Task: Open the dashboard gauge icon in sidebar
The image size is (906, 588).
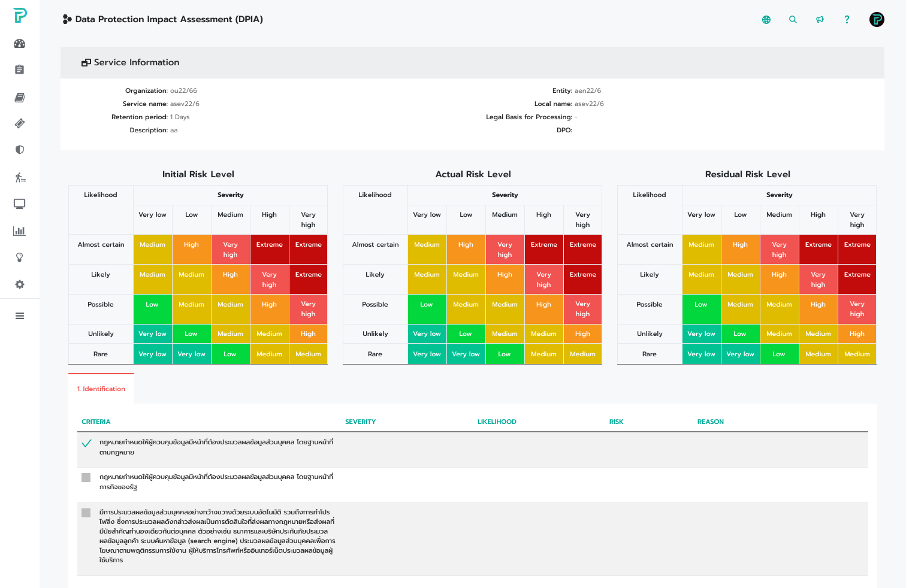Action: 19,44
